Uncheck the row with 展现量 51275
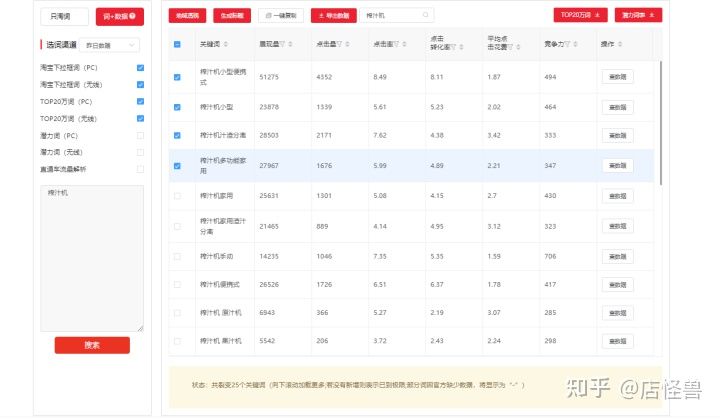720x419 pixels. [x=177, y=77]
